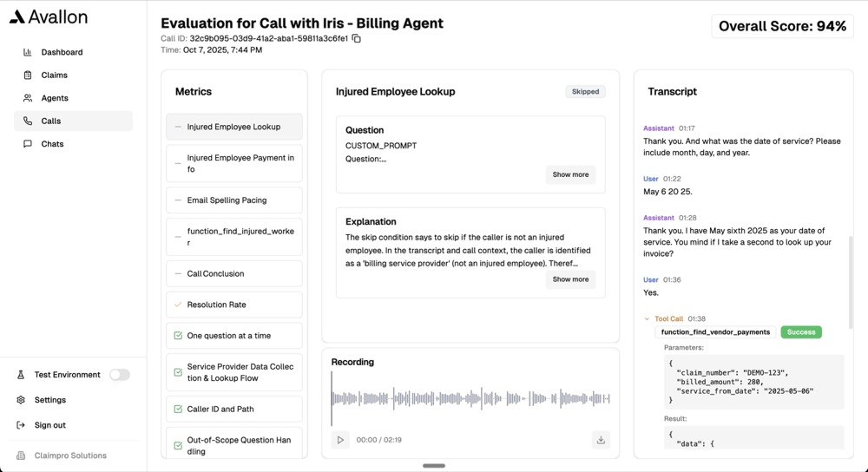Toggle the Test Environment switch
Viewport: 868px width, 472px height.
[x=119, y=375]
